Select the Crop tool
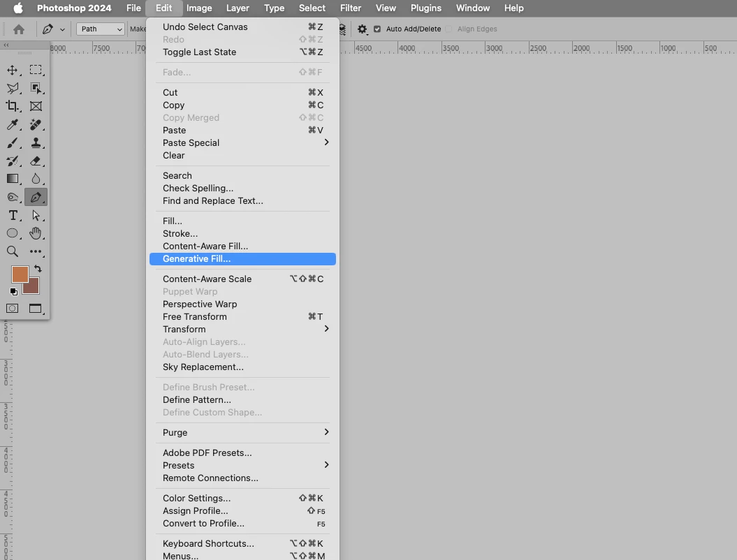The image size is (737, 560). (x=13, y=106)
